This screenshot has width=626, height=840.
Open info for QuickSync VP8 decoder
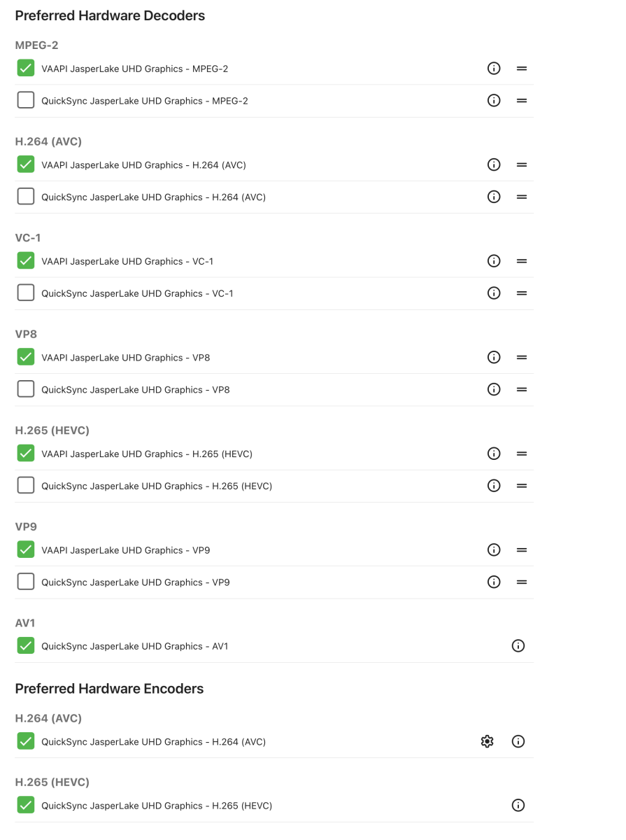click(494, 390)
